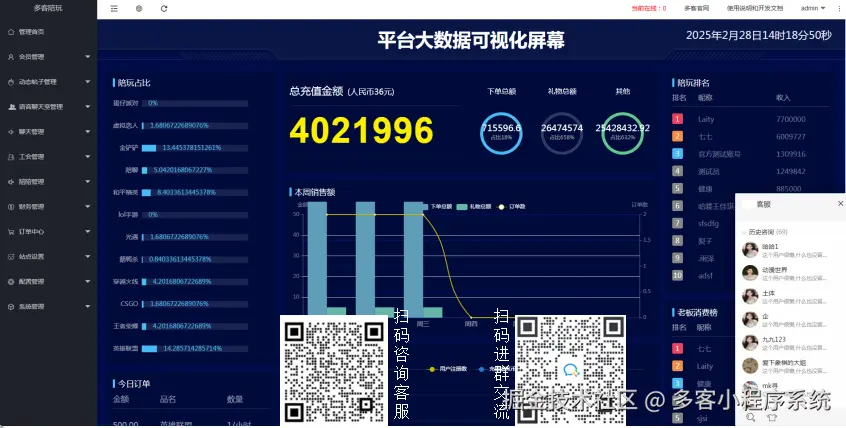Click the avatar of 爱下象棋的大姐

(750, 366)
